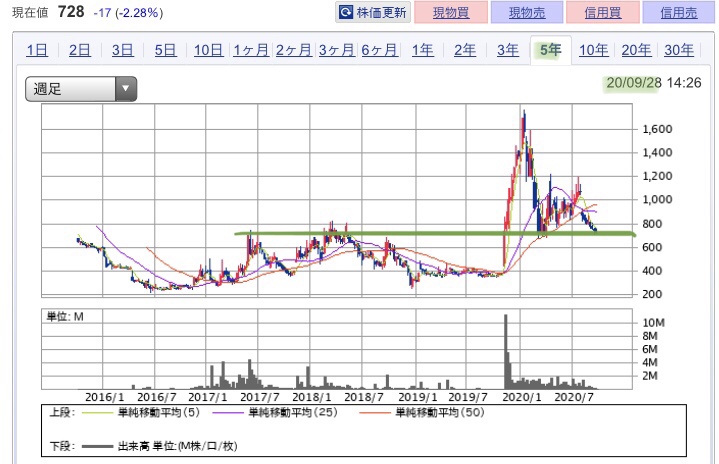Click the purple 25-period average legend line
This screenshot has width=719, height=464.
(x=228, y=413)
